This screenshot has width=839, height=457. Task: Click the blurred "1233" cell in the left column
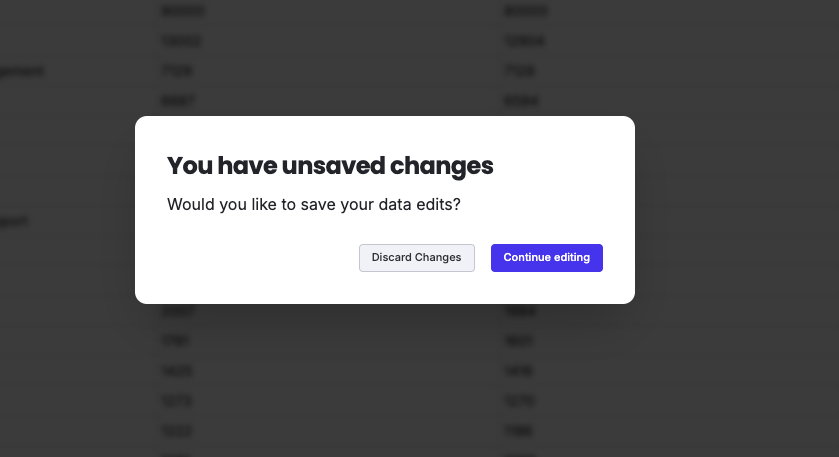point(177,431)
